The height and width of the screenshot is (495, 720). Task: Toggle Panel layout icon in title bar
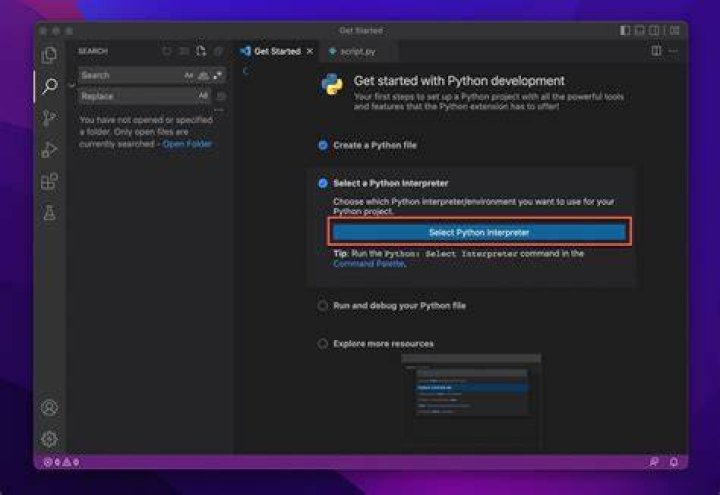click(x=639, y=30)
